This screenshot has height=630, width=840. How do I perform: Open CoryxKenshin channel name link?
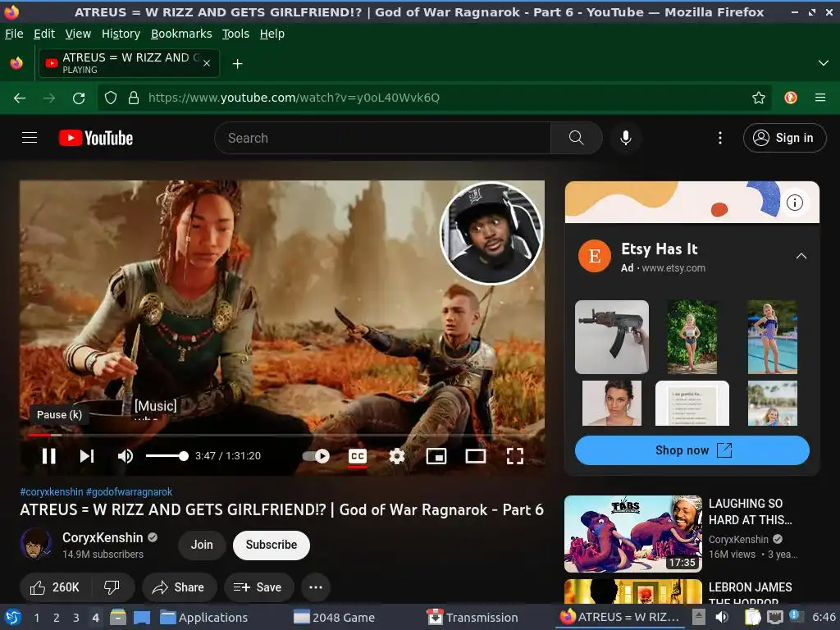coord(103,537)
